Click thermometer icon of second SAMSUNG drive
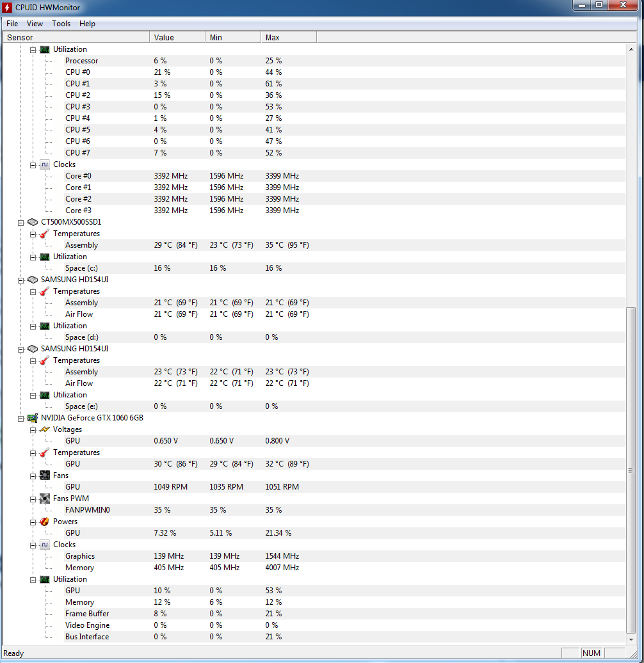Image resolution: width=644 pixels, height=663 pixels. click(x=45, y=360)
